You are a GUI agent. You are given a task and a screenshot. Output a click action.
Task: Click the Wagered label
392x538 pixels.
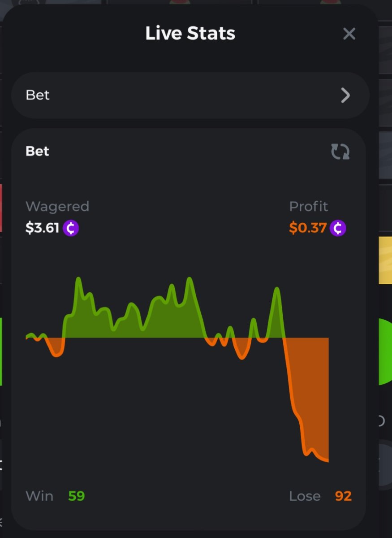point(57,207)
